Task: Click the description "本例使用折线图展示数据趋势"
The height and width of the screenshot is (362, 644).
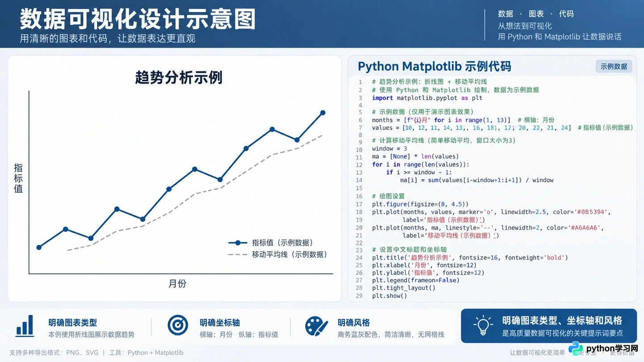Action: pos(91,334)
